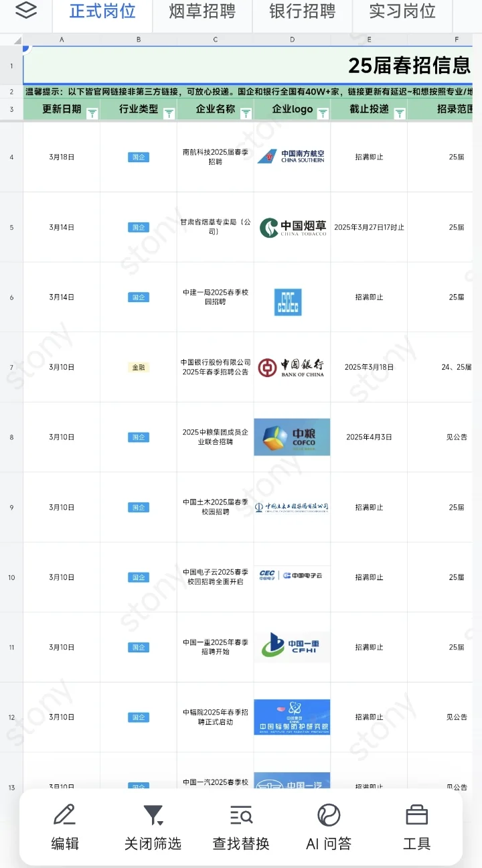Click 见公告 in 中粮集团 row
This screenshot has width=482, height=868.
click(x=457, y=437)
